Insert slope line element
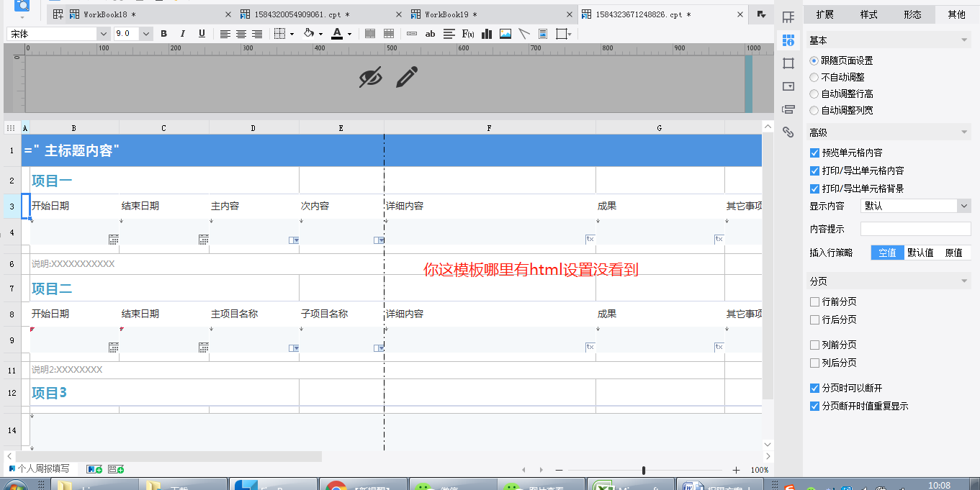The width and height of the screenshot is (980, 490). pyautogui.click(x=524, y=34)
